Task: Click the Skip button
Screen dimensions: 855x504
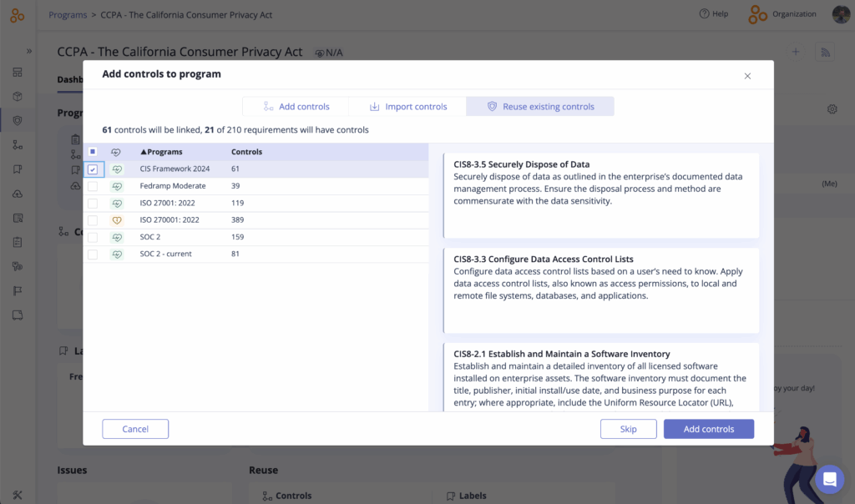Action: coord(628,429)
